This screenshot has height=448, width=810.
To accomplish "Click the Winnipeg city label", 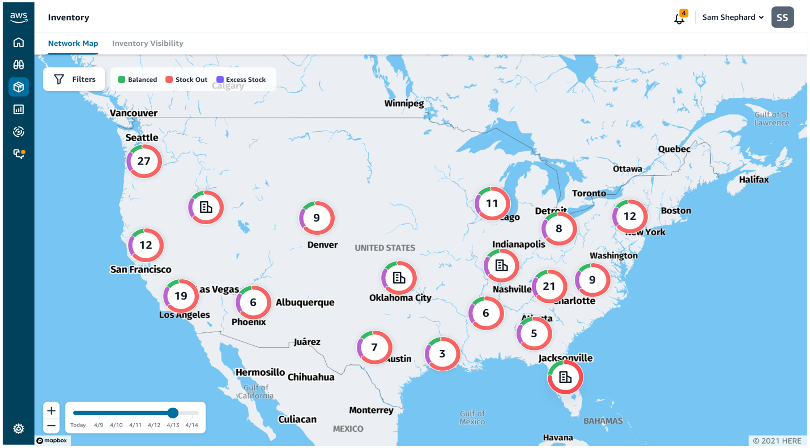I will click(404, 103).
